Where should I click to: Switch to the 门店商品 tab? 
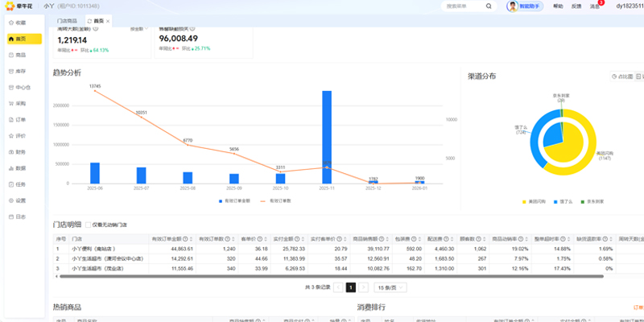(68, 19)
